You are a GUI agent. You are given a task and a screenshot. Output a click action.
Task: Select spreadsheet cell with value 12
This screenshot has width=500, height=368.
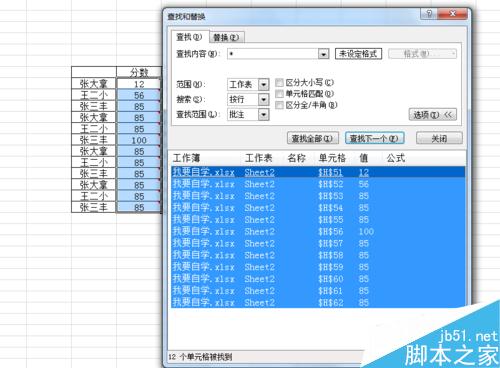(139, 84)
